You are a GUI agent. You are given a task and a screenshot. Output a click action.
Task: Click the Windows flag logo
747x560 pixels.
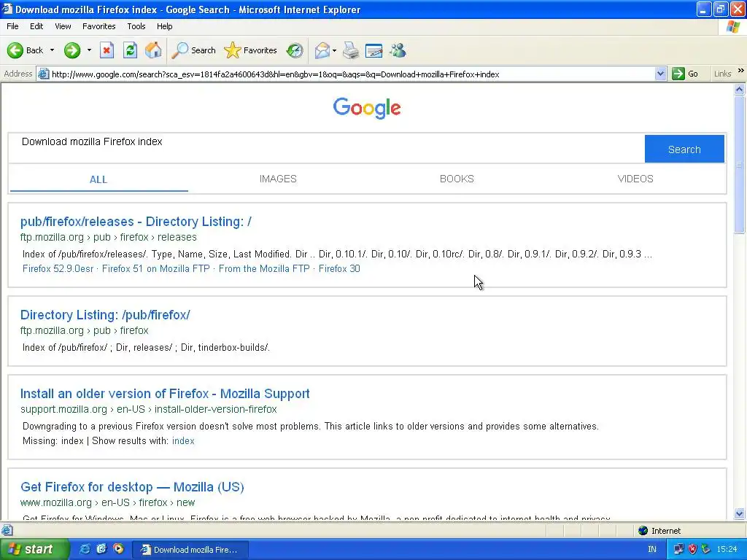pyautogui.click(x=733, y=27)
